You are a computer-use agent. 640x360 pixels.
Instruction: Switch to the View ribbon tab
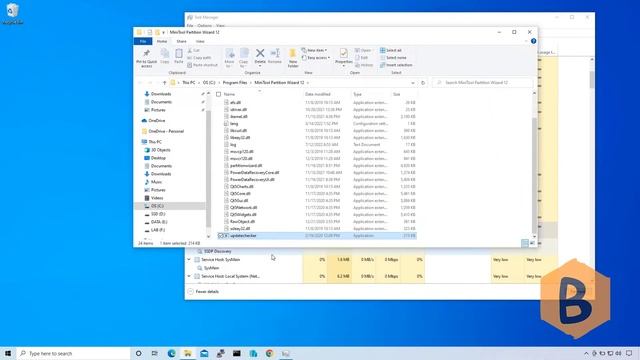200,41
